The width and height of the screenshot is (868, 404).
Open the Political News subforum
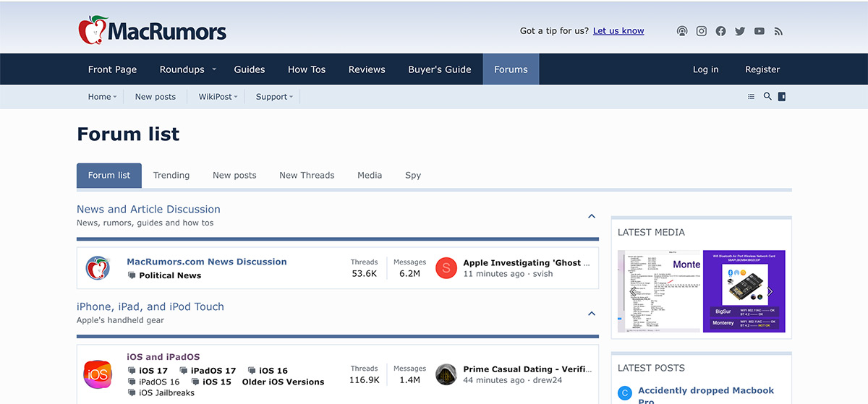[x=170, y=275]
